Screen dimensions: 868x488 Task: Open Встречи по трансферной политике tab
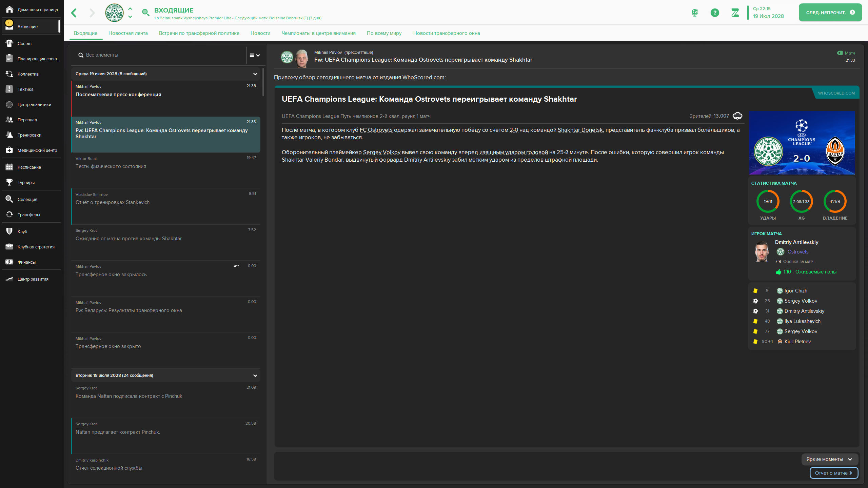pyautogui.click(x=199, y=33)
